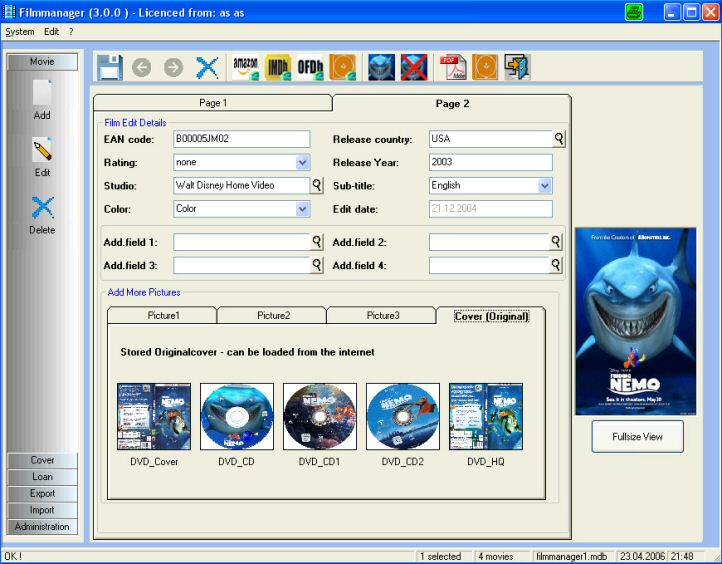Screen dimensions: 722x564
Task: Click the Edit pencil sidebar icon
Action: tap(42, 152)
